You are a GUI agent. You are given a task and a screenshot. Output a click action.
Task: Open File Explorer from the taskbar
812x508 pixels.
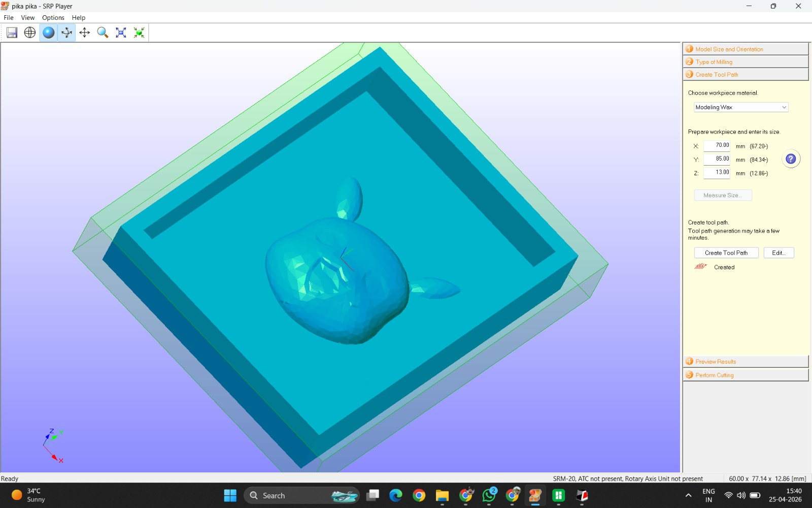443,495
